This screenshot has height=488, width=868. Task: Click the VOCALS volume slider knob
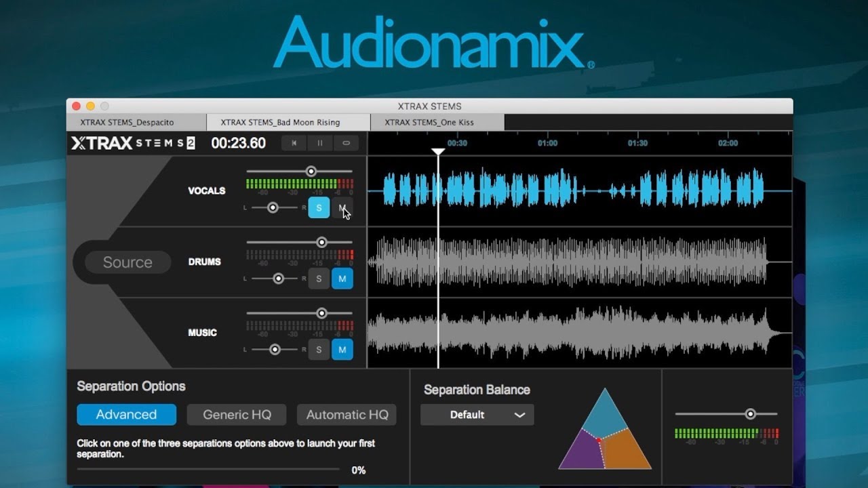coord(311,171)
